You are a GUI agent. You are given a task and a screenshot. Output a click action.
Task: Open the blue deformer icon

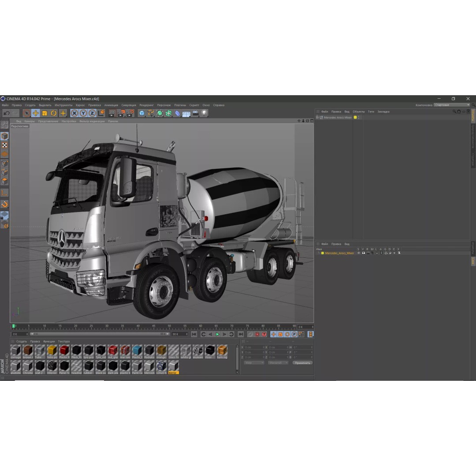tap(178, 113)
